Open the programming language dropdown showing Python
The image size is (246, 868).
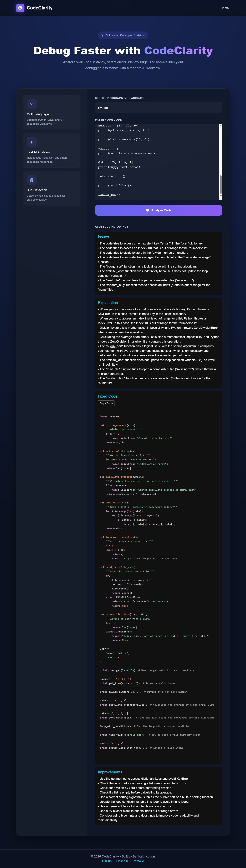159,108
